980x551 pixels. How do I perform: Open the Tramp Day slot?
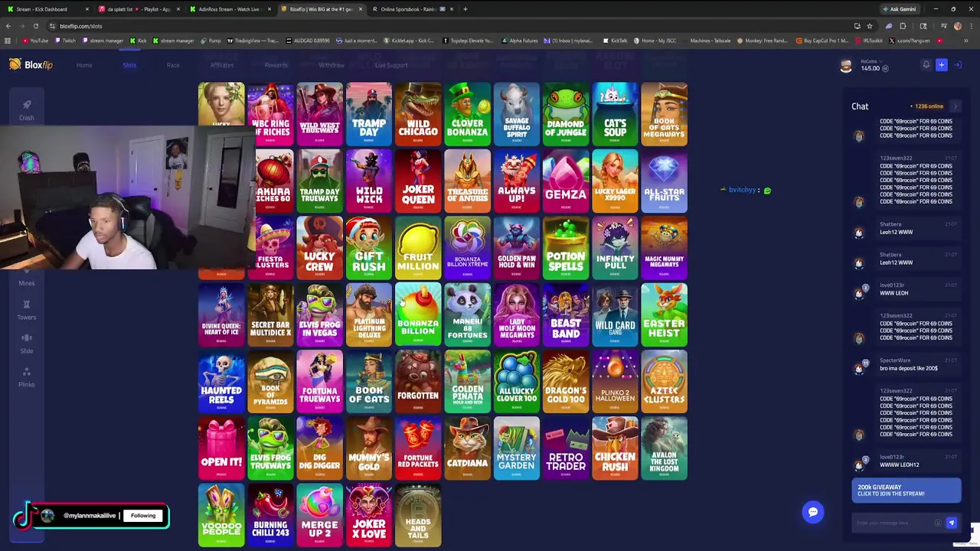369,113
